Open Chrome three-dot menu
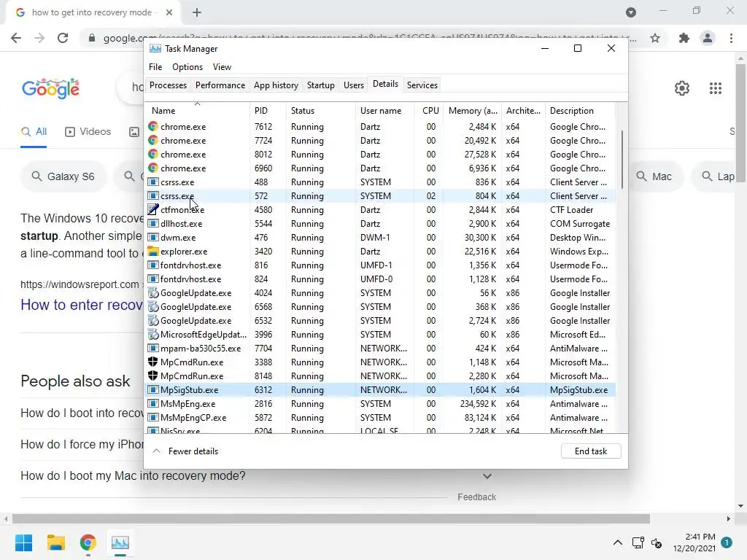The image size is (747, 560). pyautogui.click(x=731, y=38)
